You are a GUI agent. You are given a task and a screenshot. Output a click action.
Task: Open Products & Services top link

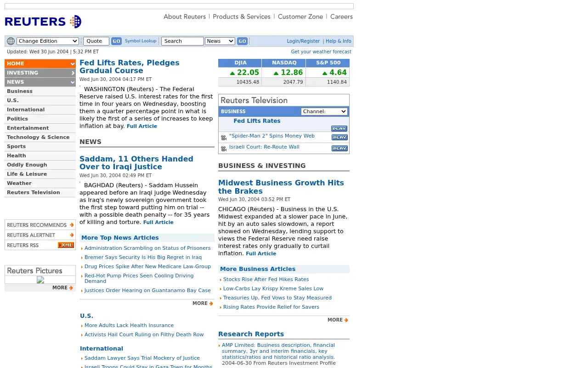(x=242, y=17)
